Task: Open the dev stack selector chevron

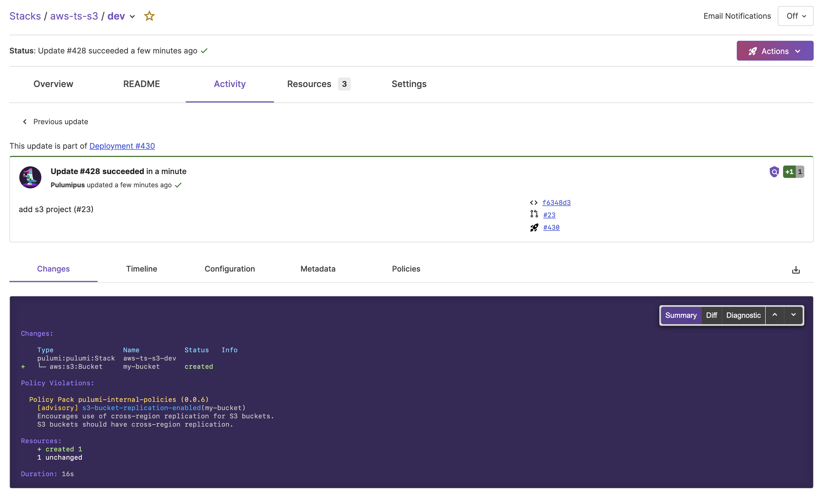Action: 132,17
